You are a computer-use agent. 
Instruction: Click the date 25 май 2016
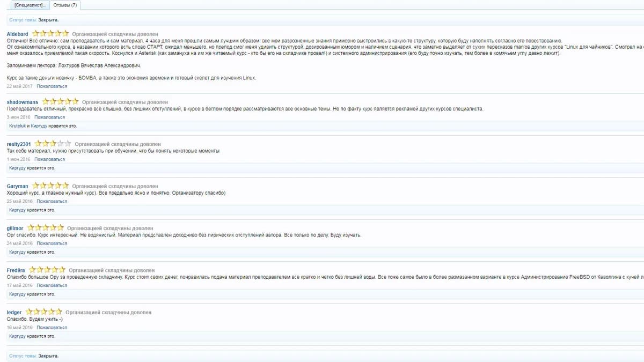click(x=20, y=201)
